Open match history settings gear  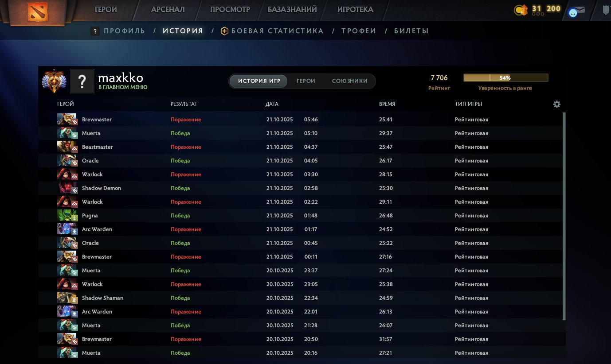557,104
